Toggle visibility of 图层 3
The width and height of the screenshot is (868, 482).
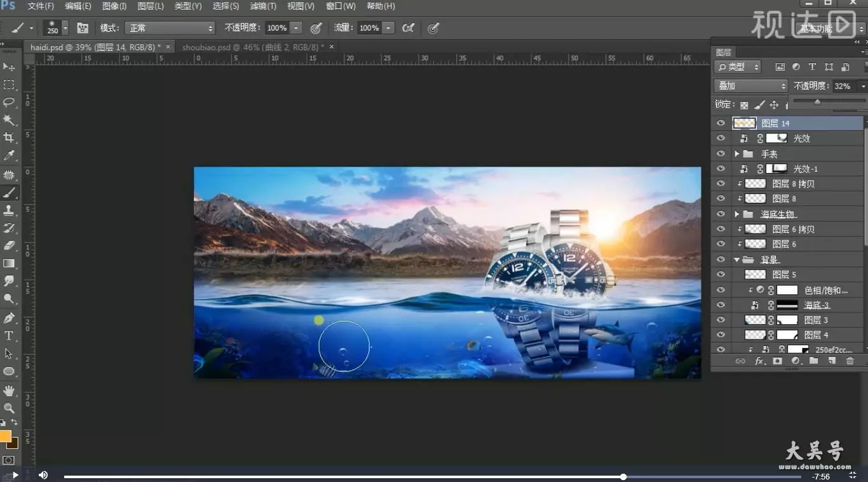click(721, 320)
